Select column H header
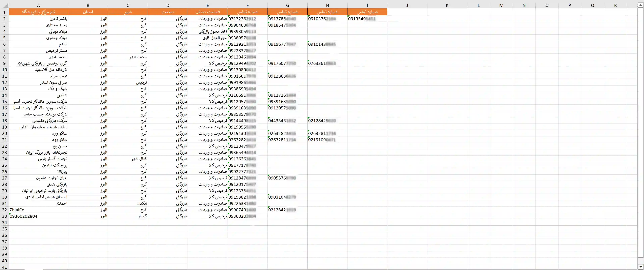This screenshot has width=644, height=270. coord(327,5)
